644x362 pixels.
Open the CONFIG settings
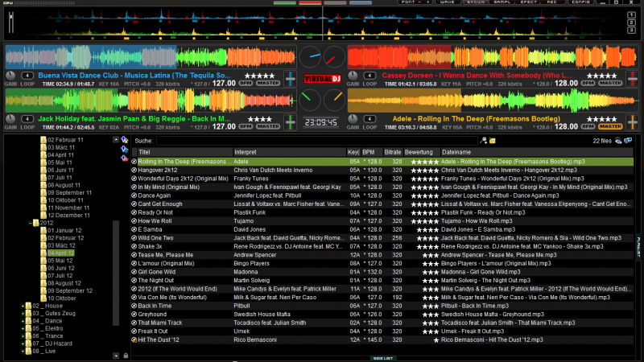580,2
